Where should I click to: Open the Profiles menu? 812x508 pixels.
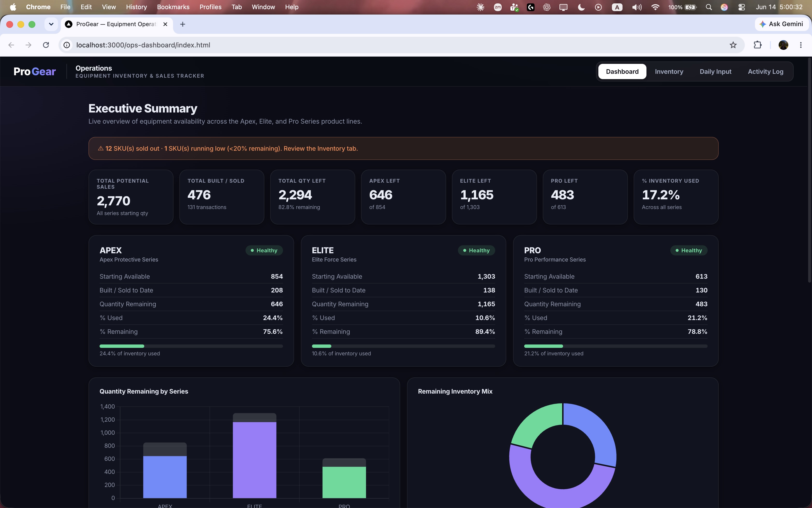[x=210, y=7]
